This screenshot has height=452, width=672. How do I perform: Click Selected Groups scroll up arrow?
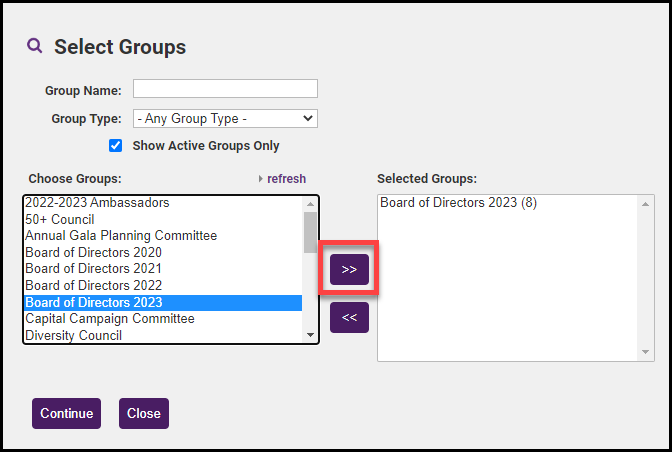[x=645, y=204]
